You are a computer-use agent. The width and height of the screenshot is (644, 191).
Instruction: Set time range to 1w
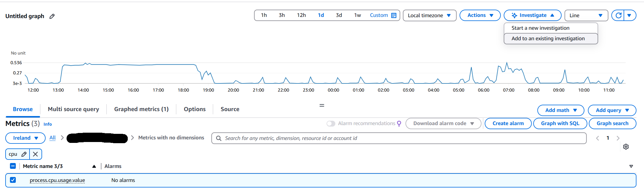point(358,15)
